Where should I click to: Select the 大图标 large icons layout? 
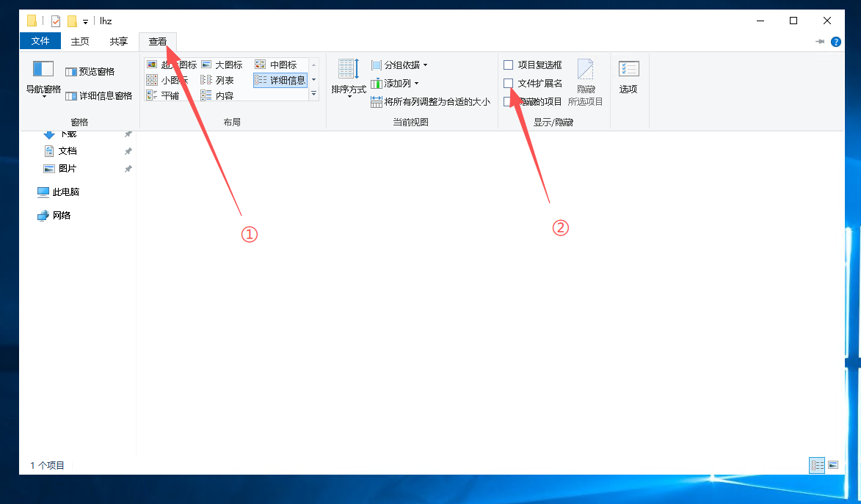pos(222,65)
